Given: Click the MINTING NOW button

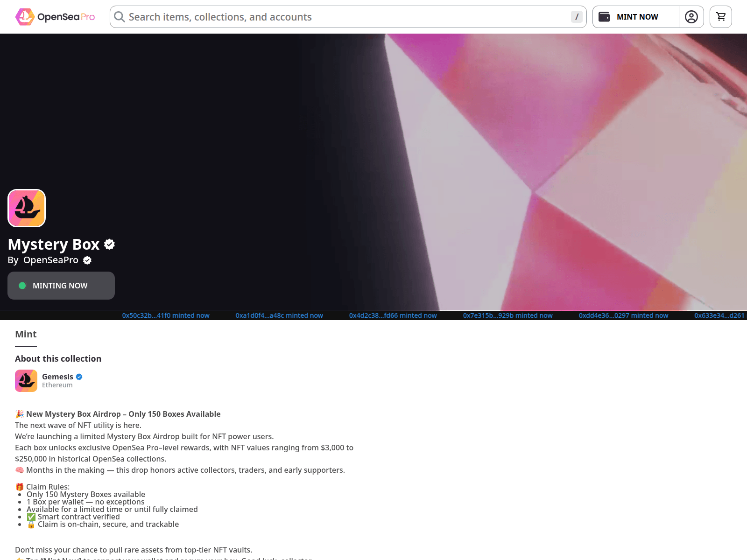Looking at the screenshot, I should [x=61, y=286].
